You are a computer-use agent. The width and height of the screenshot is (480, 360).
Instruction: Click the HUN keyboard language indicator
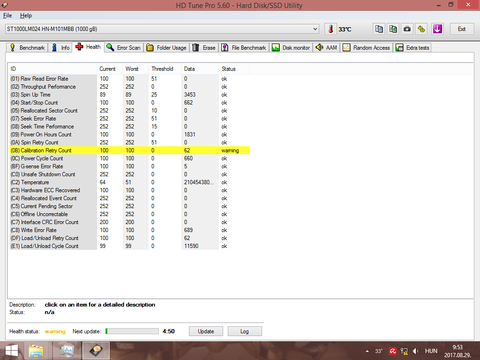click(x=431, y=351)
